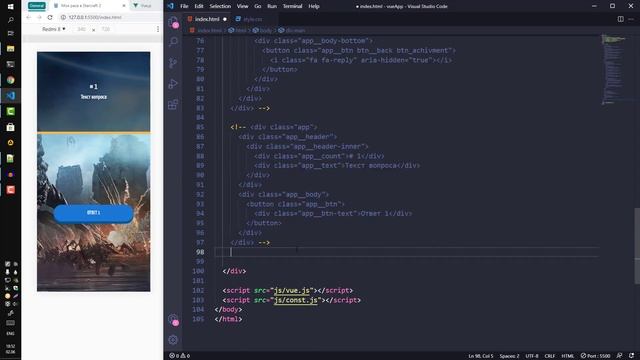This screenshot has height=360, width=640.
Task: Switch to index.html editor tab
Action: (x=207, y=19)
